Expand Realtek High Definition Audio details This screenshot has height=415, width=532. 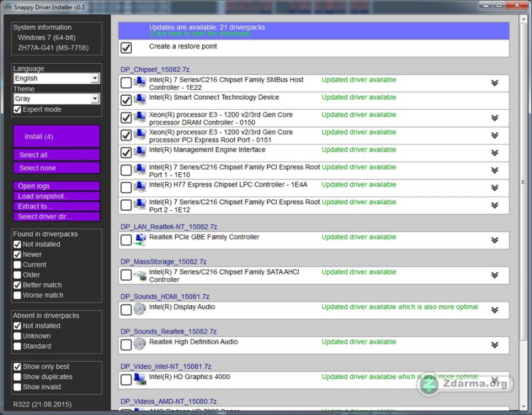click(495, 345)
